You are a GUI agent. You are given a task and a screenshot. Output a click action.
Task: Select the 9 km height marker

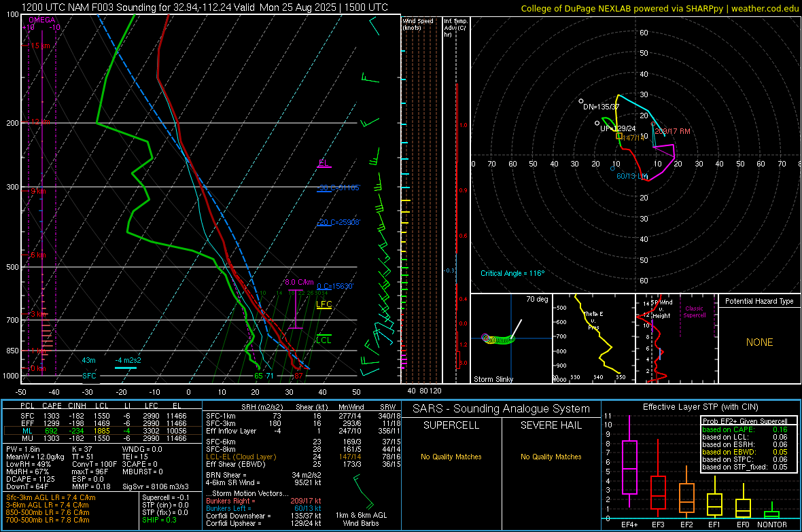point(38,191)
